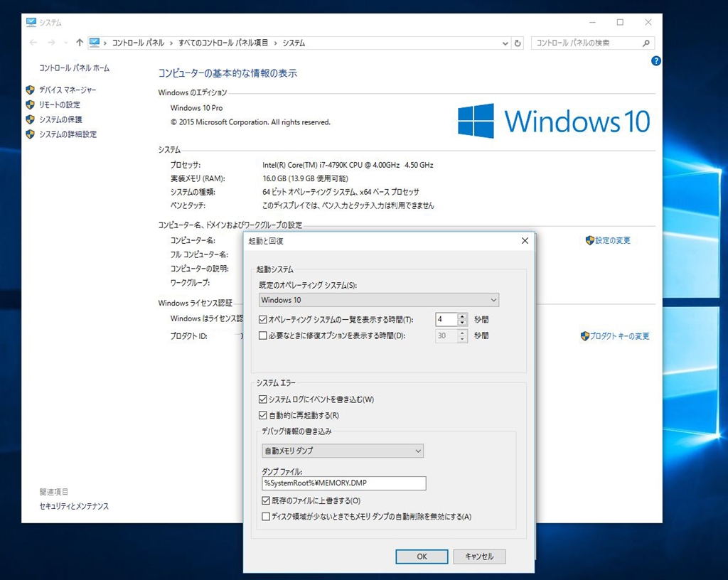Image resolution: width=728 pixels, height=580 pixels.
Task: Toggle 既存のファイルに上書きする checkbox
Action: coord(266,500)
